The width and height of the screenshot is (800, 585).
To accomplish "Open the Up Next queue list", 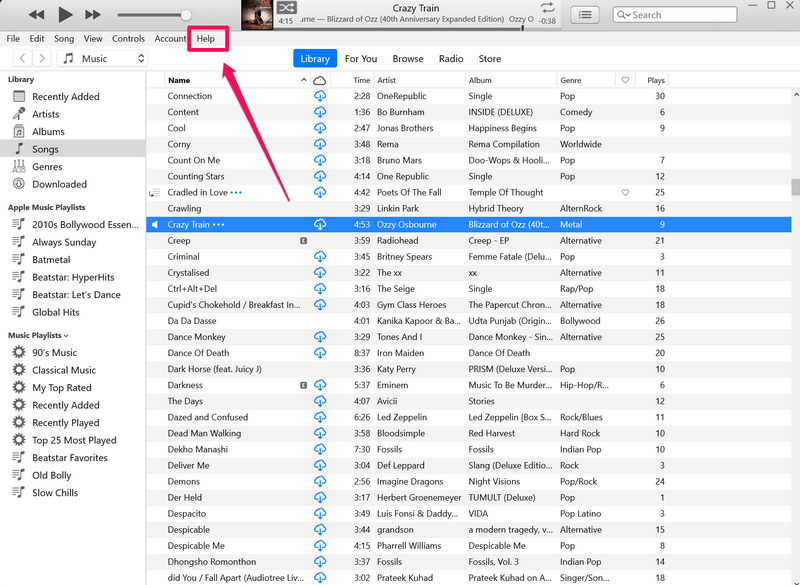I will (x=584, y=14).
